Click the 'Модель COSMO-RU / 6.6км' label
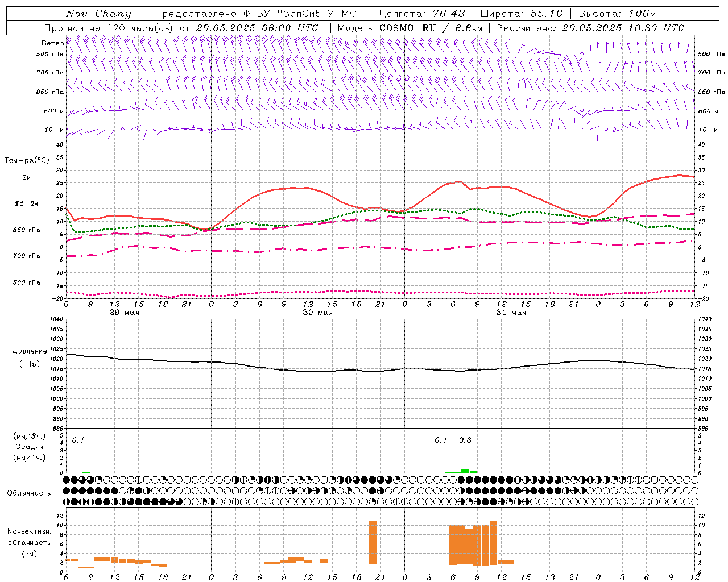This screenshot has height=582, width=728. pos(410,28)
